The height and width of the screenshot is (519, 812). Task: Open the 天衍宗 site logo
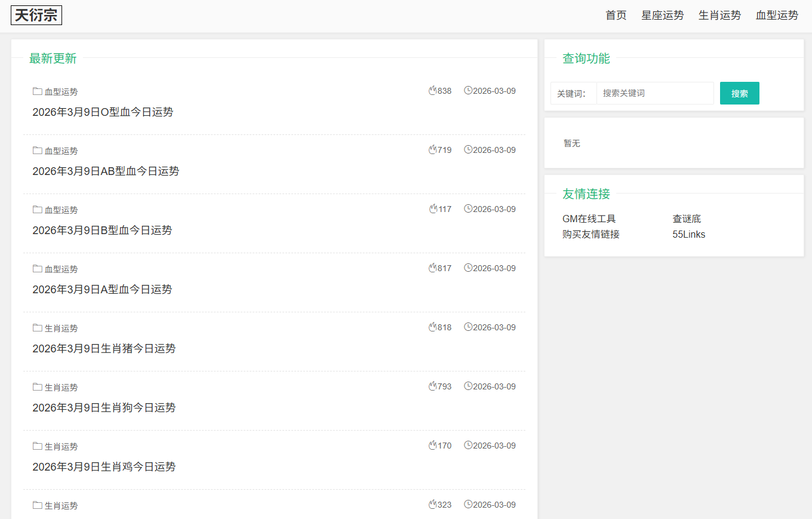pyautogui.click(x=36, y=16)
